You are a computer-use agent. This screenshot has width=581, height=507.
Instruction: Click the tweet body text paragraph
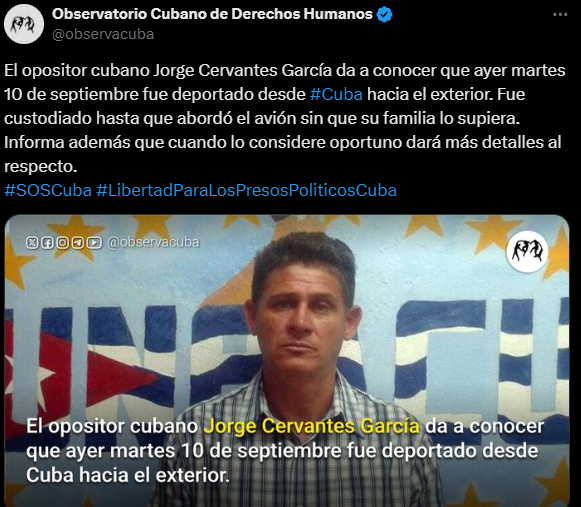(285, 118)
